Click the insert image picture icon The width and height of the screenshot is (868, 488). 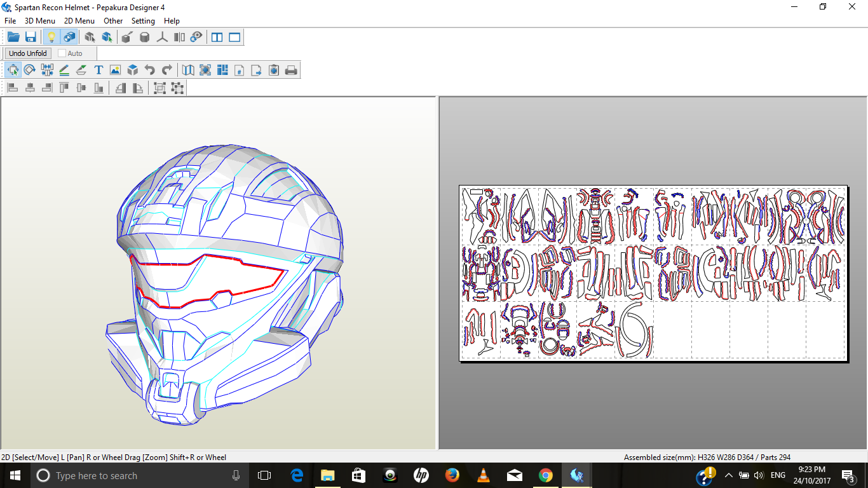(115, 70)
